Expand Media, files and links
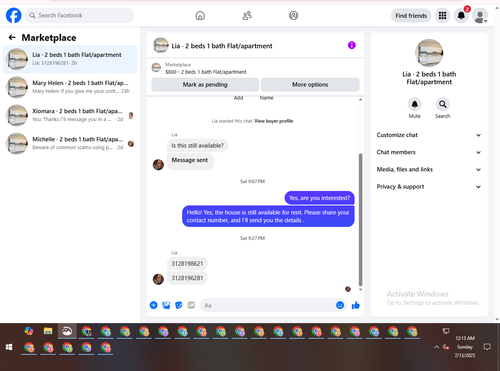The height and width of the screenshot is (371, 500). coord(429,169)
